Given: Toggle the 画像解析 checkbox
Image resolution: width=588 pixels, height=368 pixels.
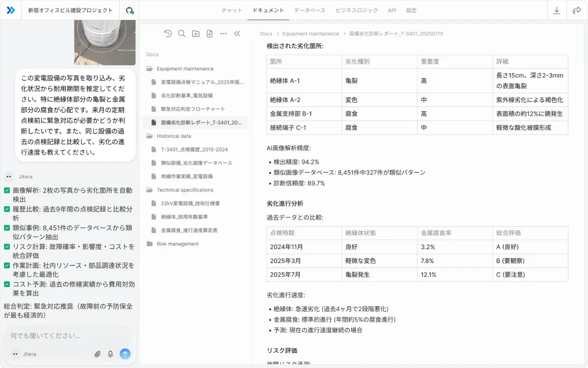Looking at the screenshot, I should point(7,190).
